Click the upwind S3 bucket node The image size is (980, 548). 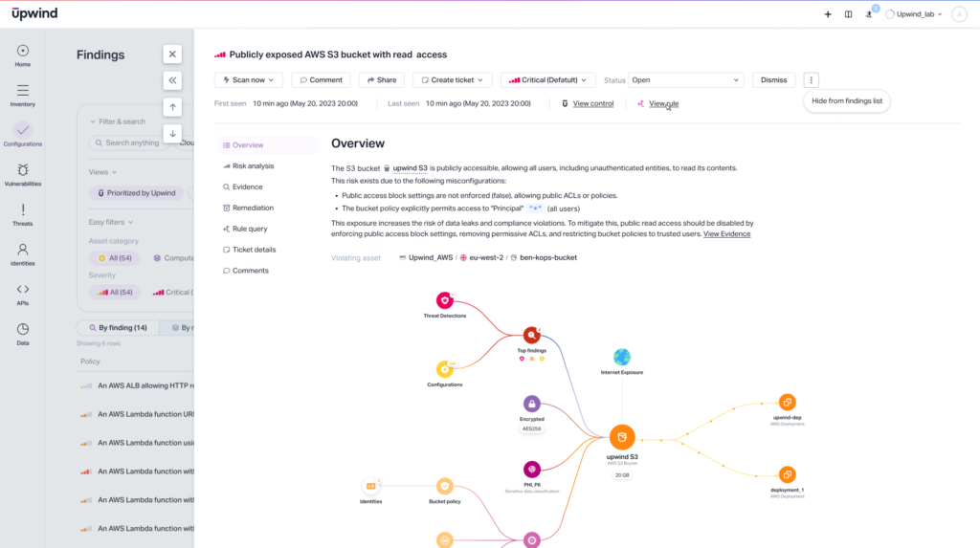click(622, 438)
